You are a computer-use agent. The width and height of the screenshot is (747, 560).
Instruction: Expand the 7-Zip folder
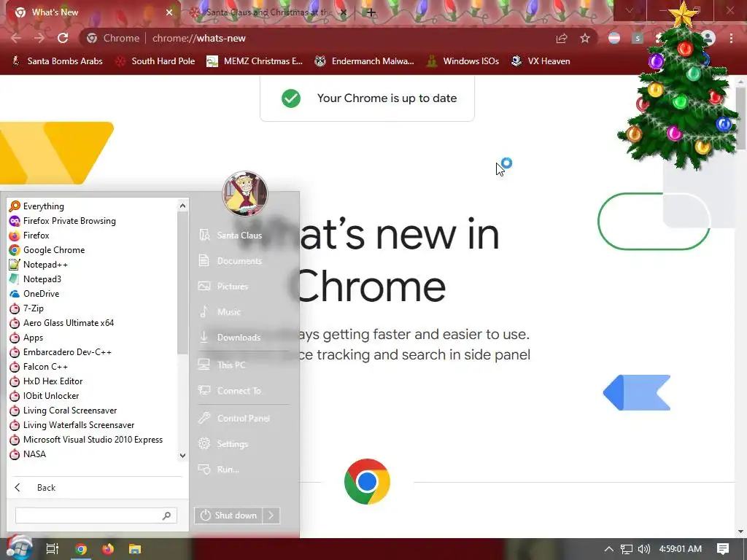pos(93,308)
